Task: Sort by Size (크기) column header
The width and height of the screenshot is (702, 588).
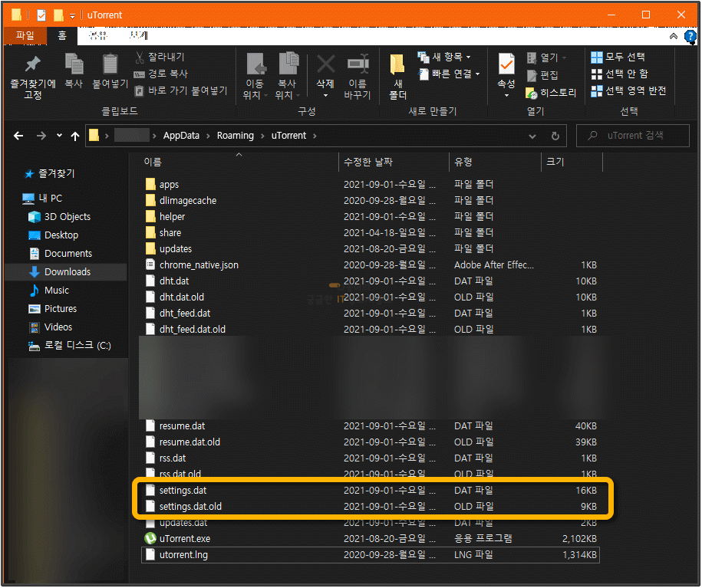Action: tap(555, 162)
